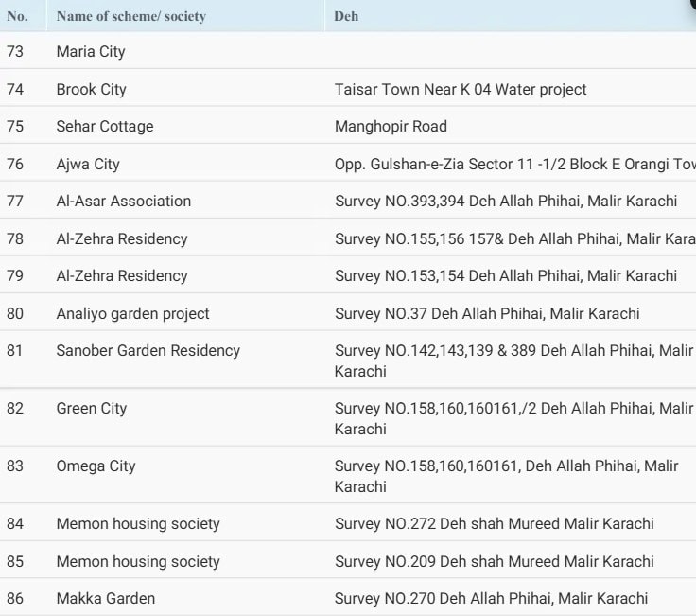Select the Makka Garden scheme name
The height and width of the screenshot is (616, 696).
[x=106, y=599]
